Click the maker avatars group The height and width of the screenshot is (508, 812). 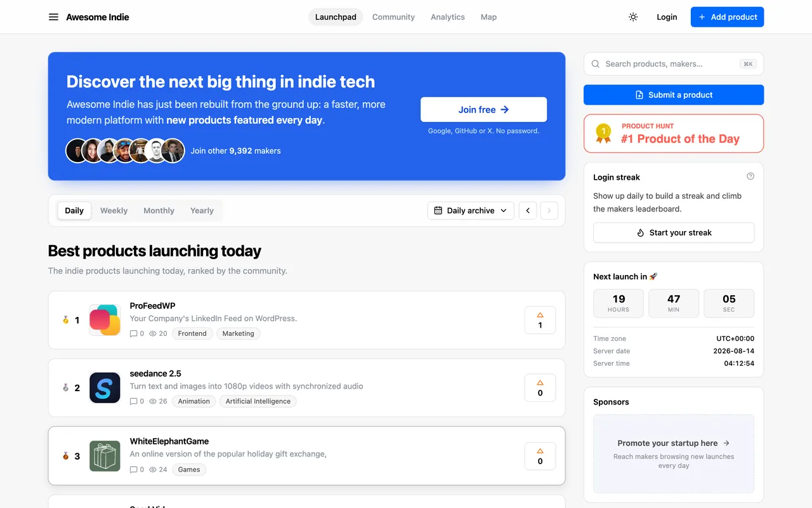pos(126,150)
